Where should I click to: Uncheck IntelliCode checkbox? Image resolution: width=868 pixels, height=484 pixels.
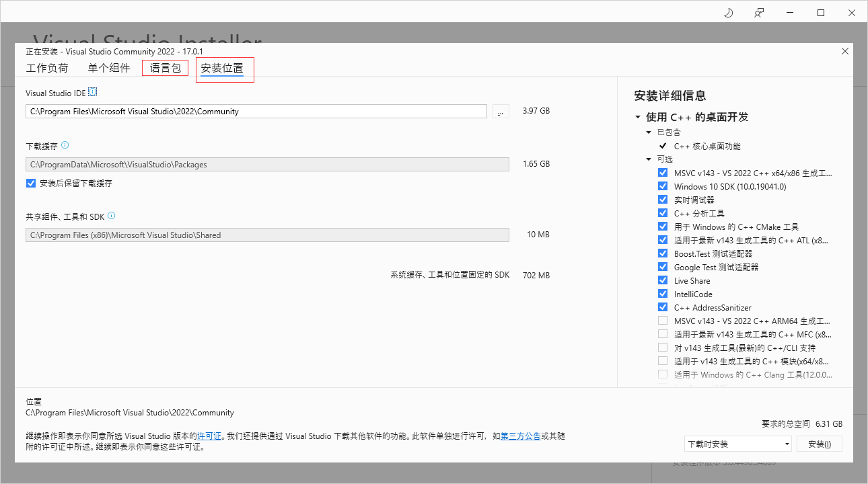663,294
